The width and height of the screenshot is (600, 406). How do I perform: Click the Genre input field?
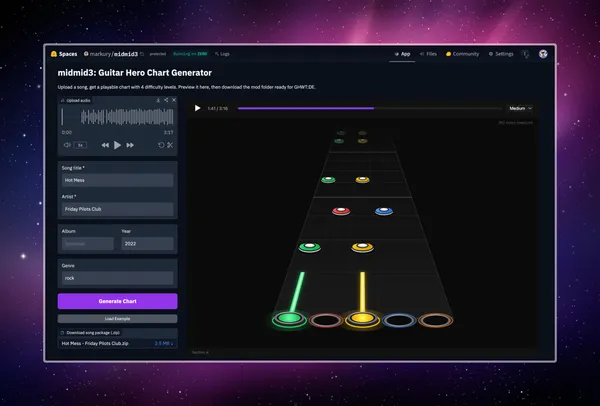(118, 278)
